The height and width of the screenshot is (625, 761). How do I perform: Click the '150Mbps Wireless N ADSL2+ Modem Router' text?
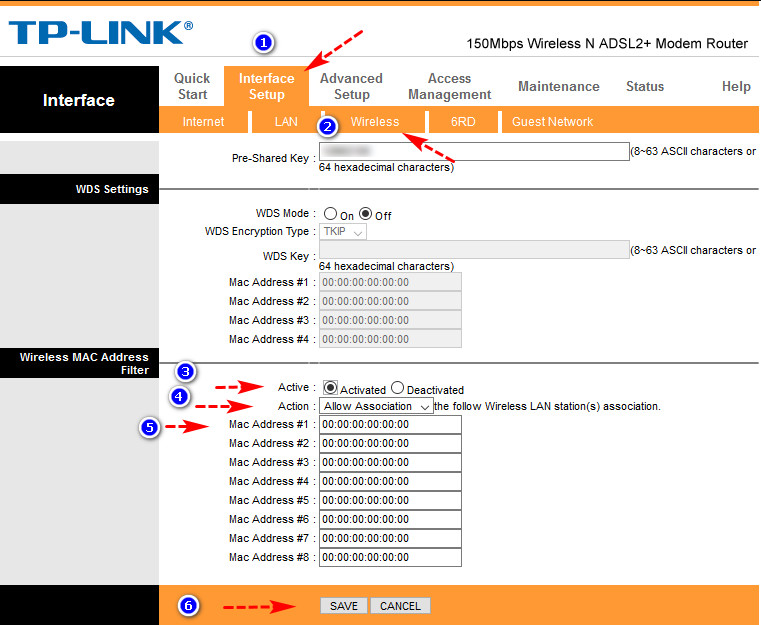click(x=607, y=44)
